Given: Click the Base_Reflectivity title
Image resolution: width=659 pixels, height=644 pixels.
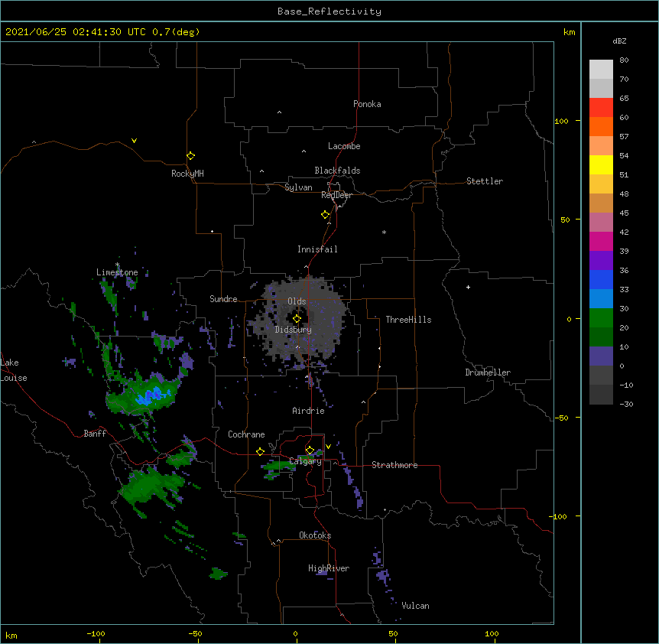Looking at the screenshot, I should click(x=329, y=11).
